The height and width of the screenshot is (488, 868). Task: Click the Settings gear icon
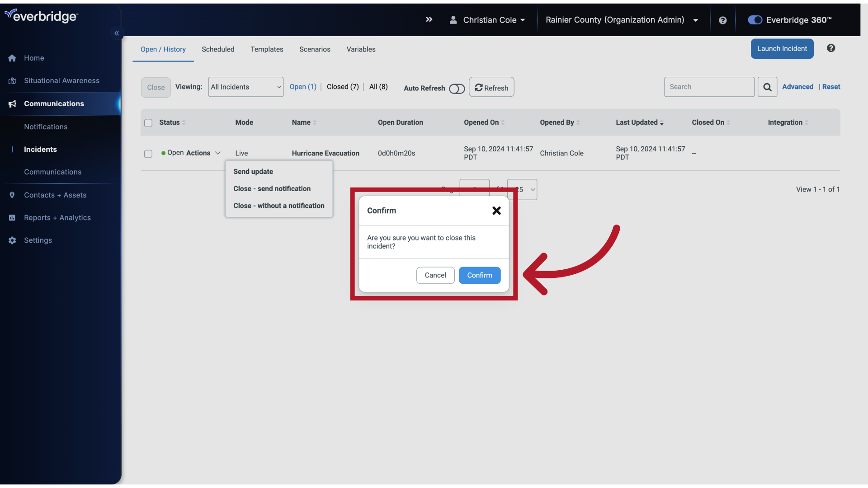[12, 240]
